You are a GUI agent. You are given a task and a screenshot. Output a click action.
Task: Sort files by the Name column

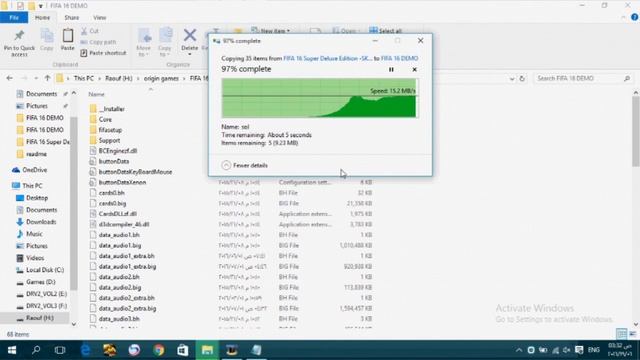pos(97,94)
